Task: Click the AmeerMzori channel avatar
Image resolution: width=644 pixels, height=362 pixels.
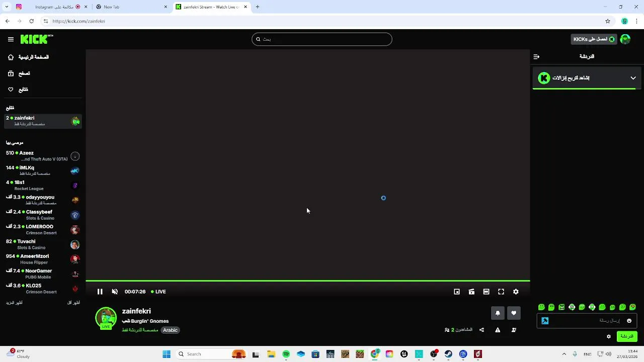Action: pyautogui.click(x=75, y=259)
